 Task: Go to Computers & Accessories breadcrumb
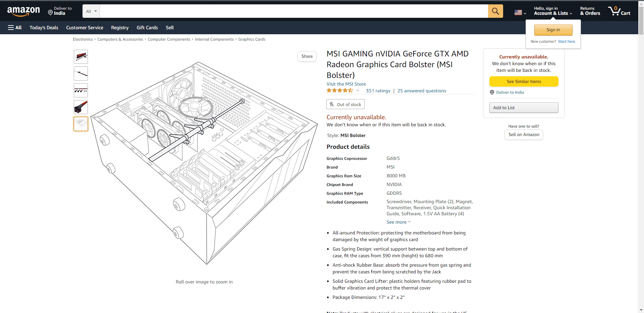120,39
